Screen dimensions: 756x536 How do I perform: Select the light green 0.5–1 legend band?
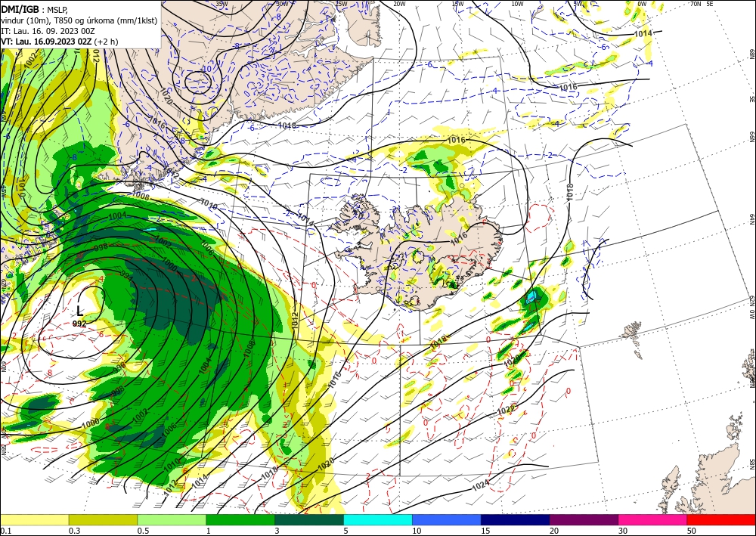click(172, 519)
